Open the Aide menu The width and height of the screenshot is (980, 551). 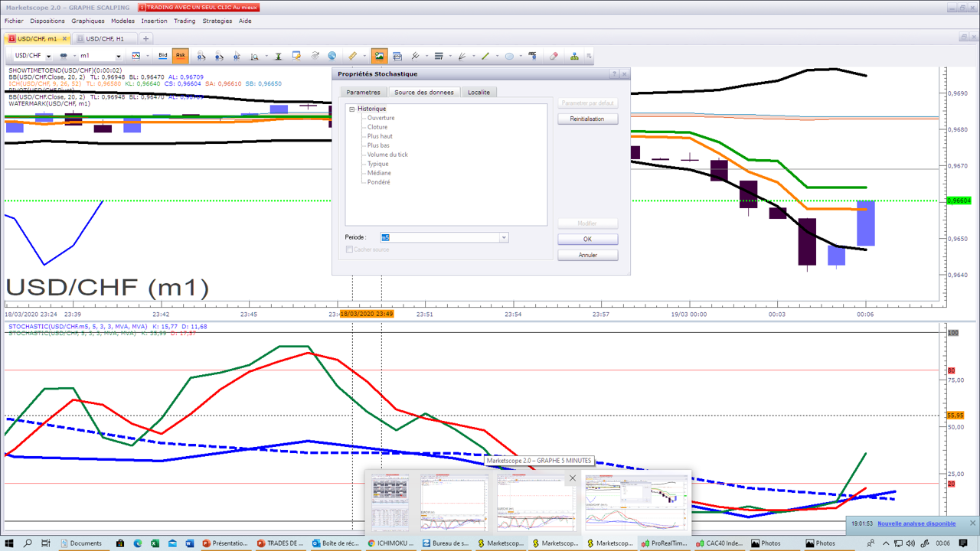click(245, 21)
